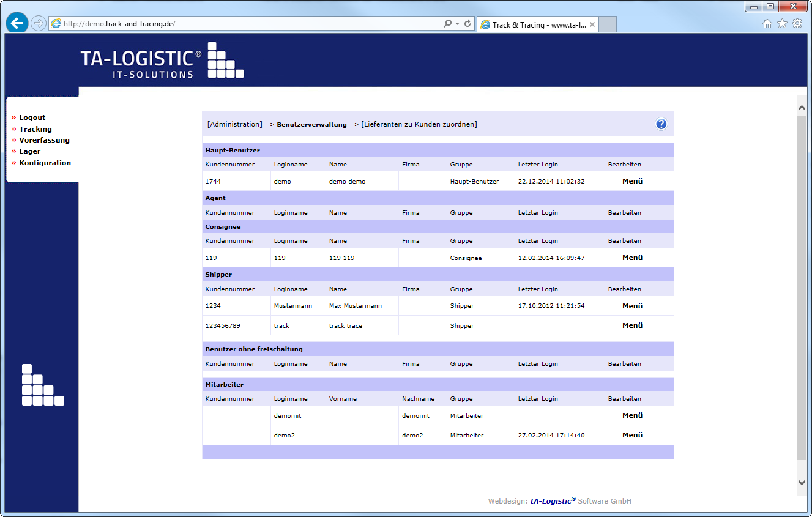Open Tracking from the side menu
The image size is (812, 517).
[35, 129]
